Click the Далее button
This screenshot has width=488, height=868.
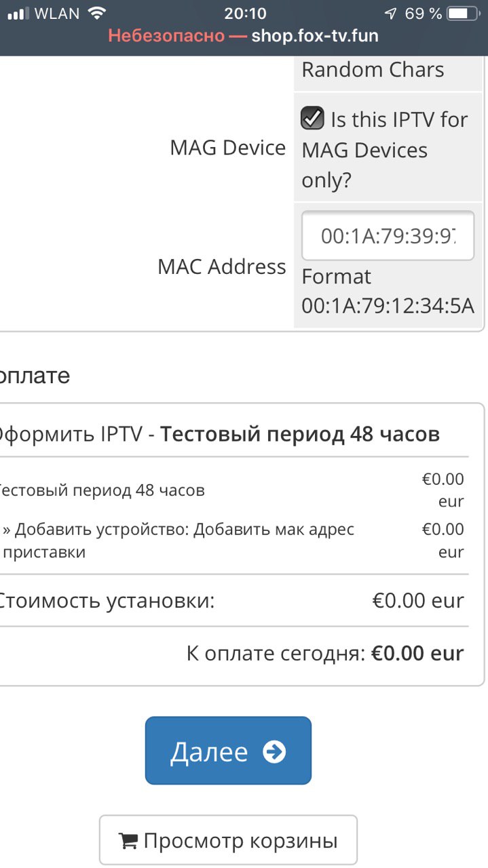(x=228, y=751)
